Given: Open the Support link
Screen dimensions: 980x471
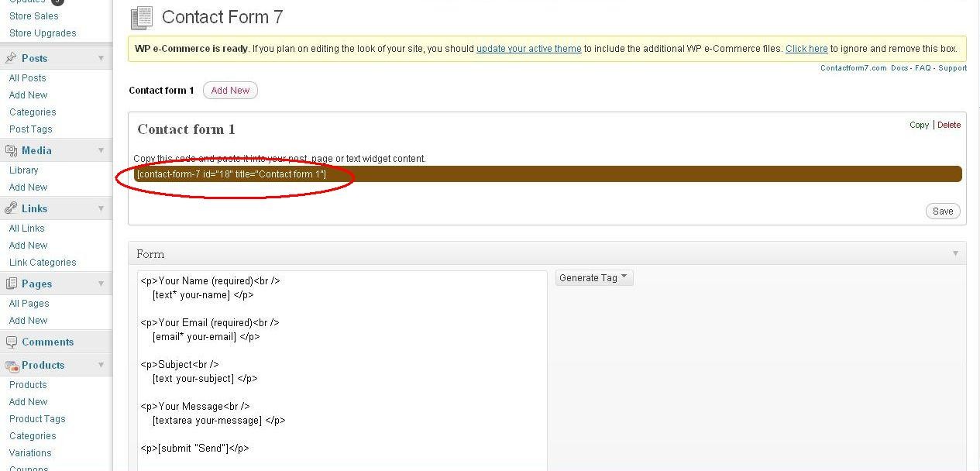Looking at the screenshot, I should coord(952,68).
